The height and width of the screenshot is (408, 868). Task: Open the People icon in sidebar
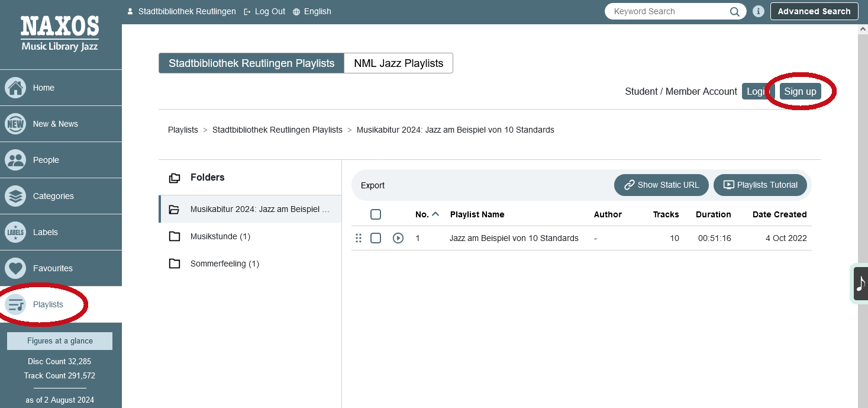tap(15, 160)
